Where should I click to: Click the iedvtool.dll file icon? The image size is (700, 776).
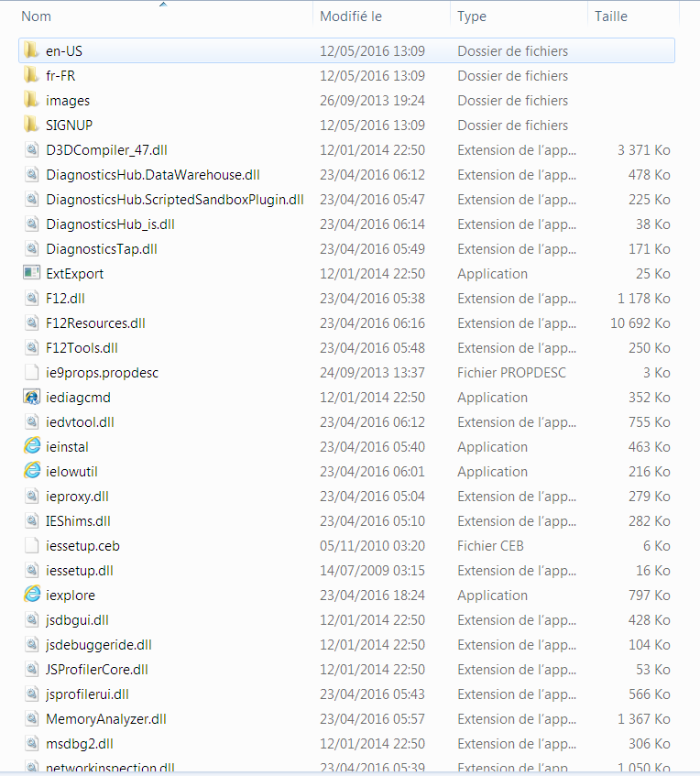click(32, 421)
